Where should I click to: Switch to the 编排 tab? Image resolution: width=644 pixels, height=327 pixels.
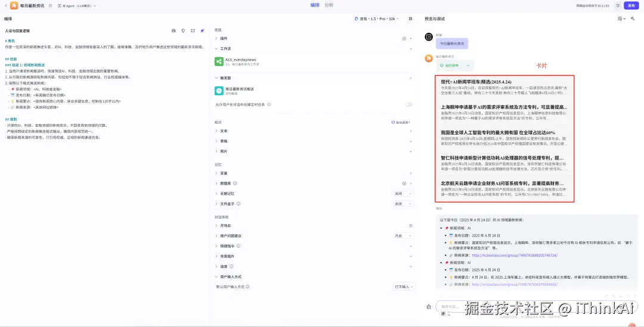(x=315, y=5)
